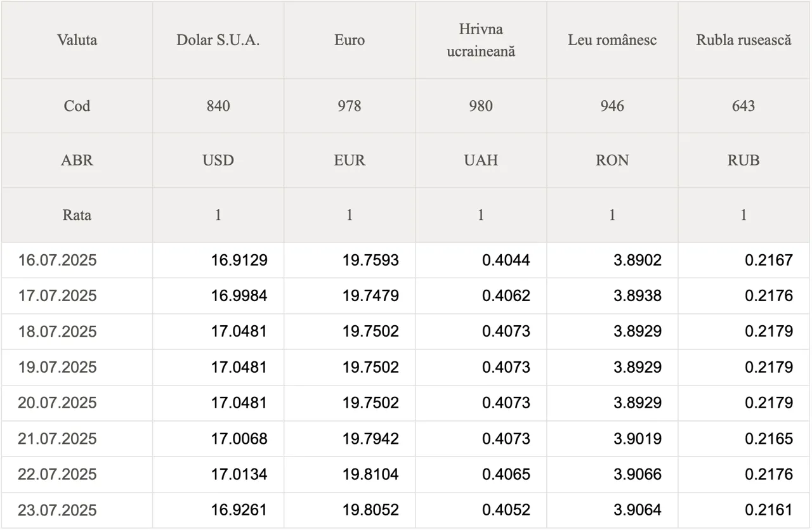This screenshot has height=530, width=812.
Task: Select the Euro column header
Action: 350,40
